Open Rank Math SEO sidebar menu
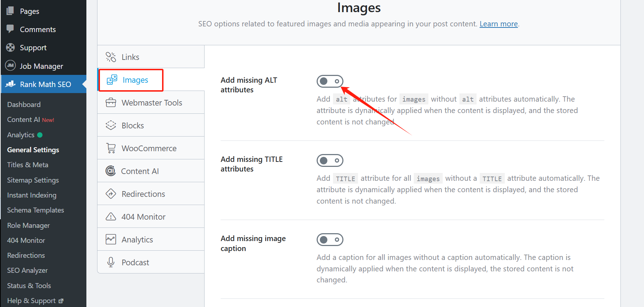Image resolution: width=644 pixels, height=307 pixels. click(x=45, y=85)
